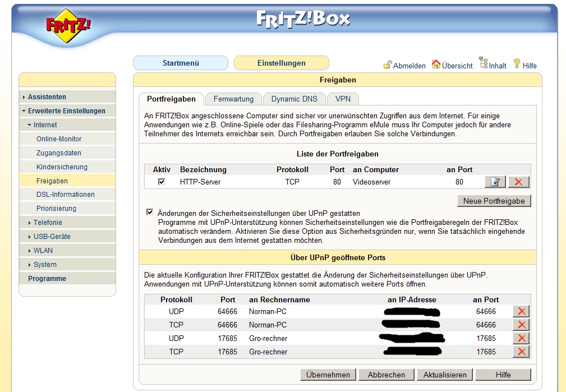Collapse the Erweiterte Einstellungen arrow

click(x=24, y=111)
